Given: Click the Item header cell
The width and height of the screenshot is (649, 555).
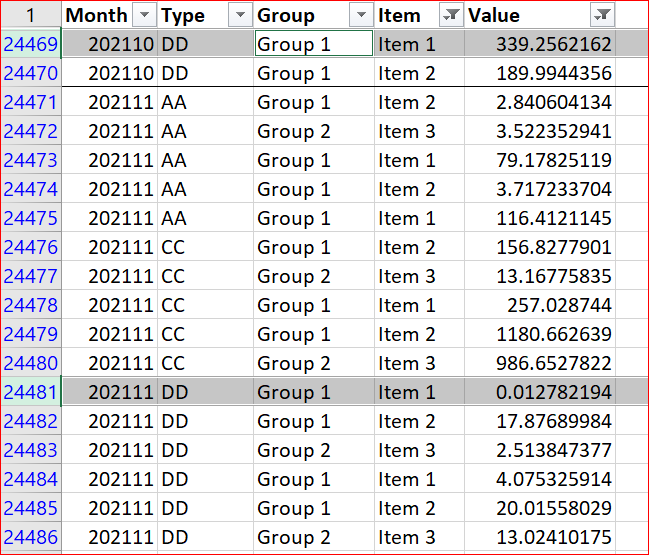Looking at the screenshot, I should [420, 15].
